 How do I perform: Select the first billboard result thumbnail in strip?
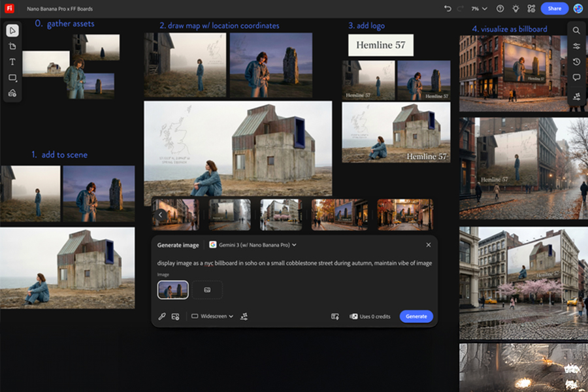tap(176, 214)
